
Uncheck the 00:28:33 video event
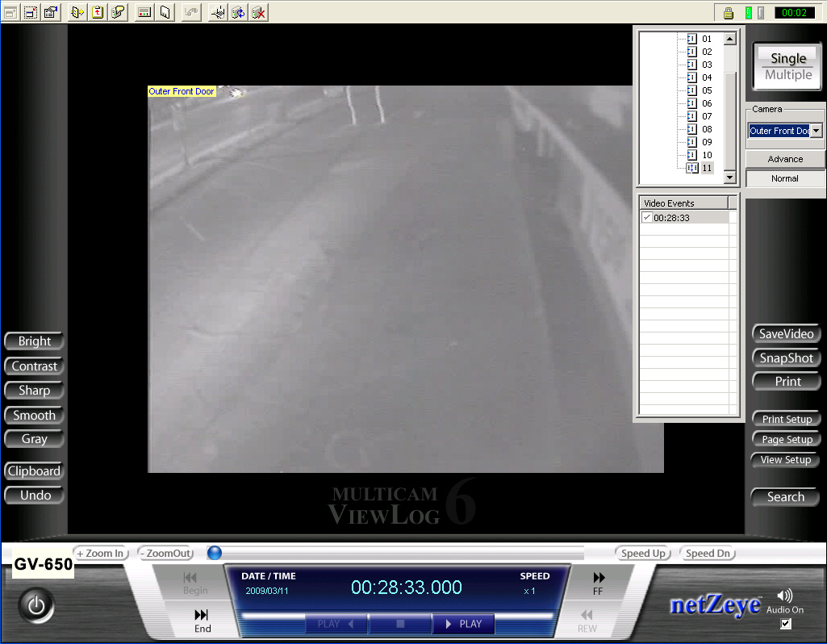[647, 218]
